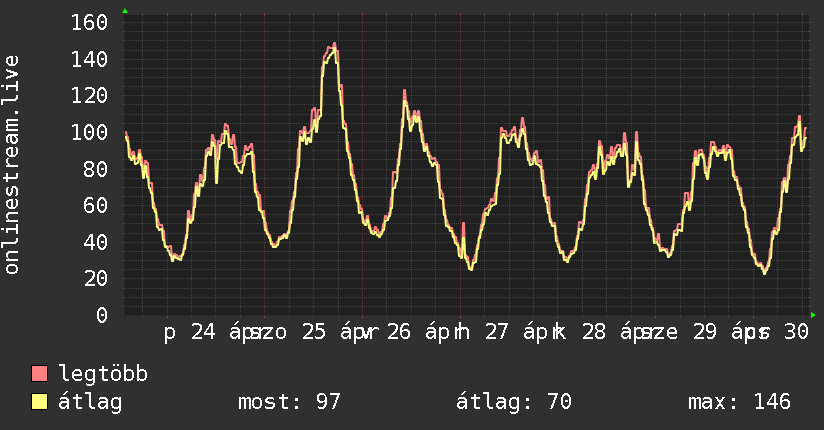Click the y-axis label 0
Screen dimensions: 824x430
[102, 315]
